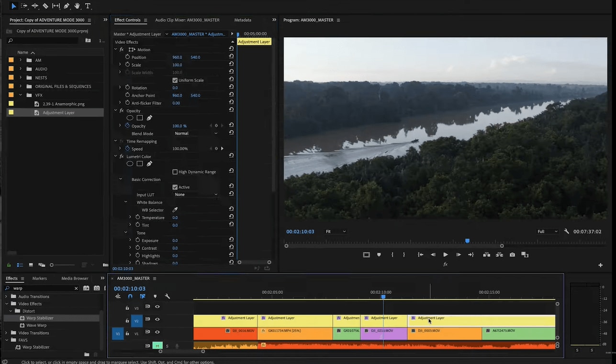Collapse the Lumetri Color effect

tap(116, 156)
